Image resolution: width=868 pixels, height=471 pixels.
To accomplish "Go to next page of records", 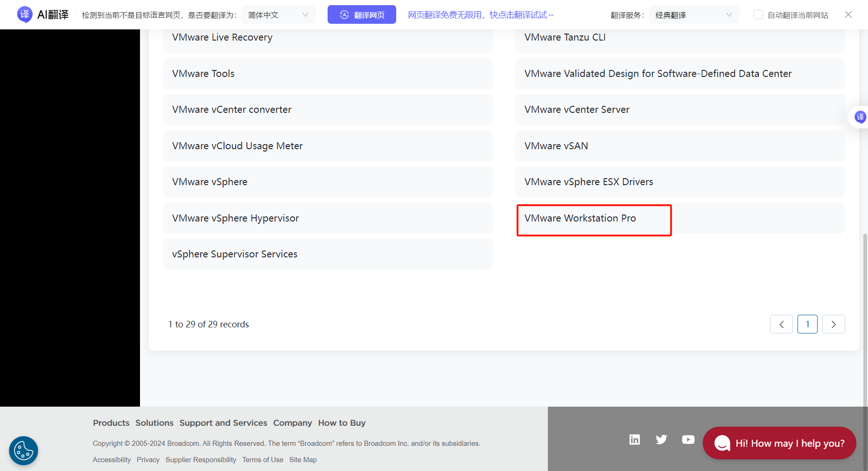I will pos(833,324).
